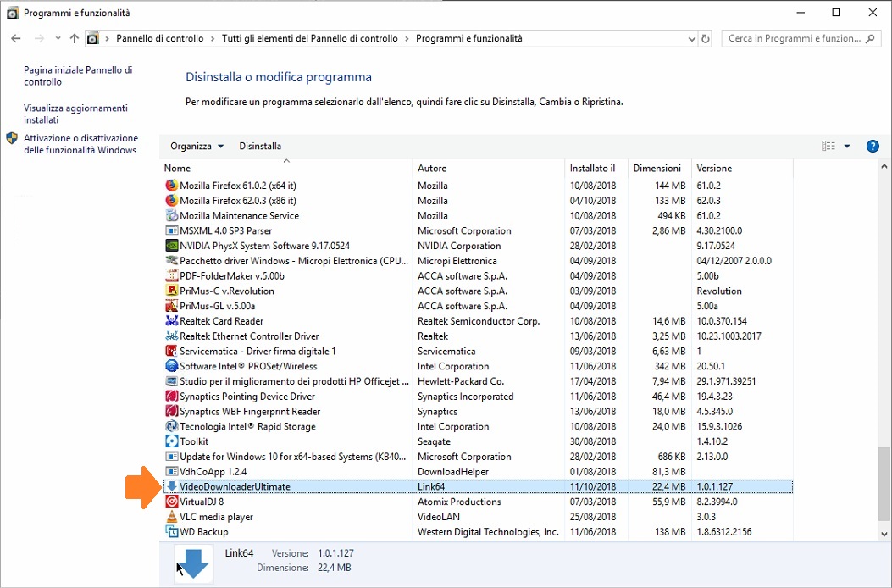Click the VirtualDJ 8 icon
Image resolution: width=892 pixels, height=588 pixels.
[x=171, y=502]
